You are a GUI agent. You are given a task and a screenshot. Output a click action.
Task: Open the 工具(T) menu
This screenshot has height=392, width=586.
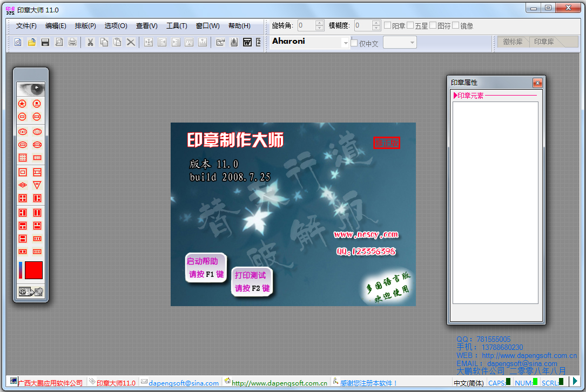point(177,26)
